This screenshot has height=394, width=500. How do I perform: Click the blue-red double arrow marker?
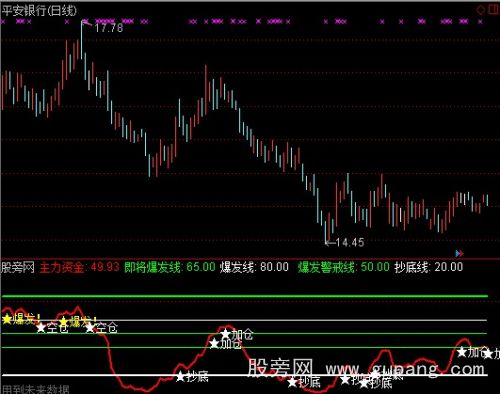tap(459, 254)
